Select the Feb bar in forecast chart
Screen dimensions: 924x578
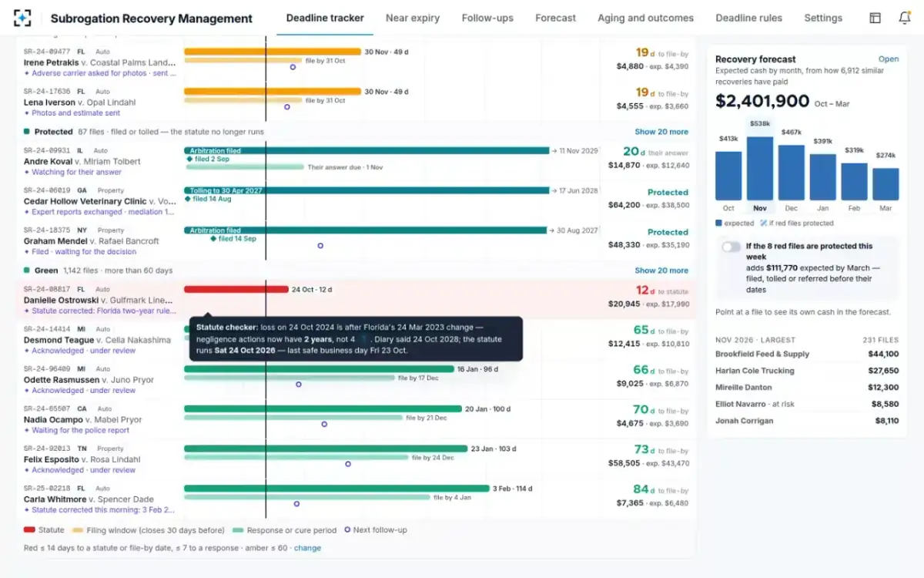click(854, 181)
